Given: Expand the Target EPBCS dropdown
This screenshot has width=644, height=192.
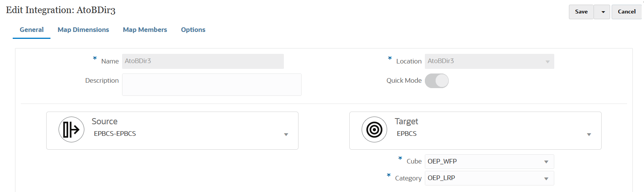Looking at the screenshot, I should (x=589, y=134).
